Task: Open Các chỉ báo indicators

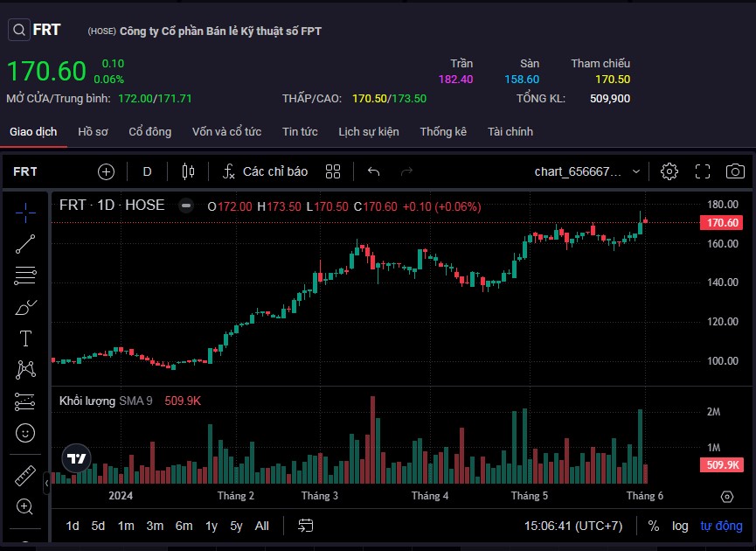Action: click(265, 171)
